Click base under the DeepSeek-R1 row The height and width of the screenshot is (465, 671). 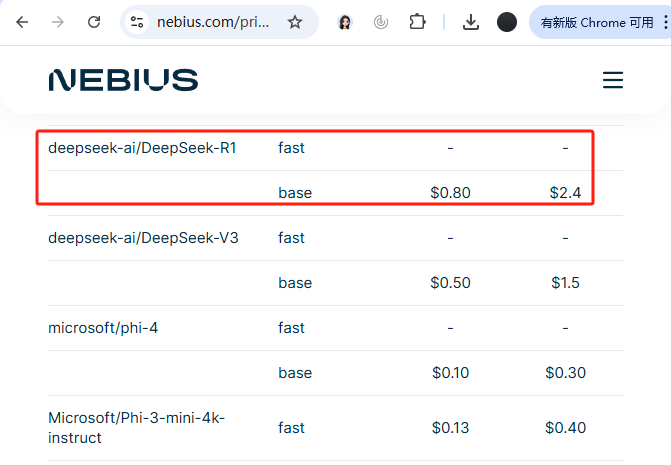(x=295, y=193)
